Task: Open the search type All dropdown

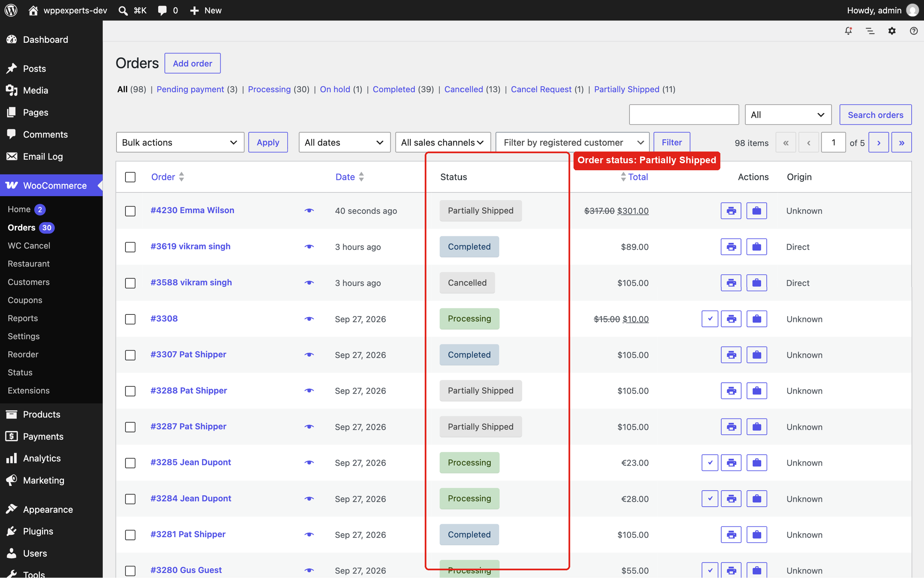Action: [x=788, y=115]
